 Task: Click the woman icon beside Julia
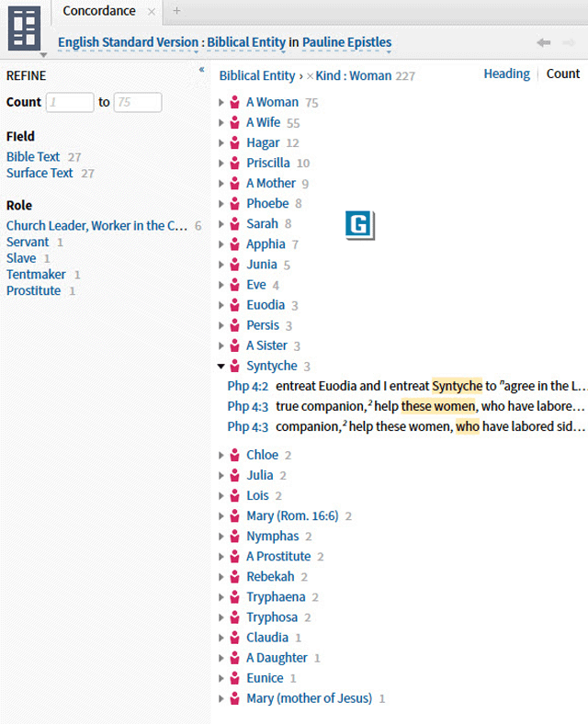point(235,476)
